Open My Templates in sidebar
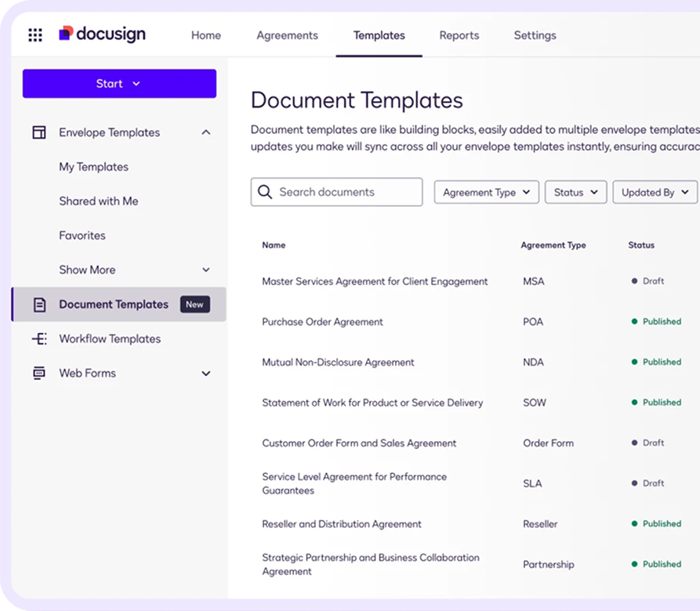This screenshot has height=611, width=700. click(x=93, y=167)
